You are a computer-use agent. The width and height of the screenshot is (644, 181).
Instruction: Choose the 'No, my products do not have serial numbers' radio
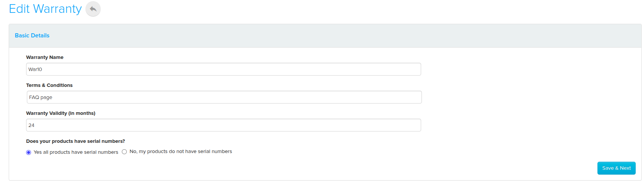pyautogui.click(x=124, y=152)
